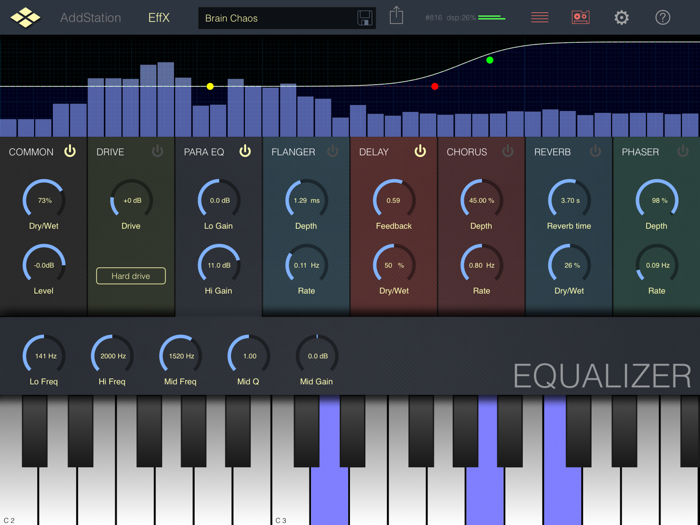The width and height of the screenshot is (700, 525).
Task: Click the Delay Feedback 0.59 knob
Action: coord(394,200)
